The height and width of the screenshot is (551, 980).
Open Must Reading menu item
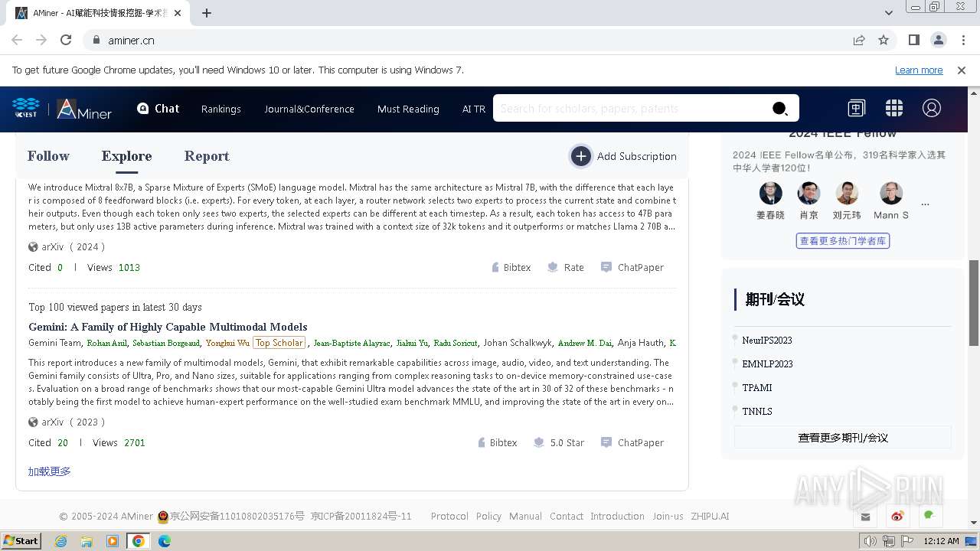tap(408, 109)
